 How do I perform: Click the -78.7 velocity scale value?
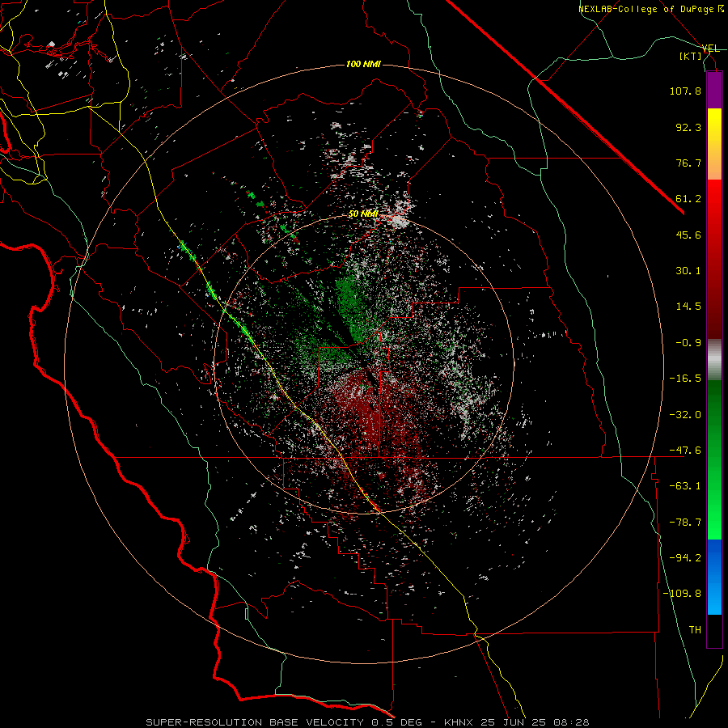(685, 523)
